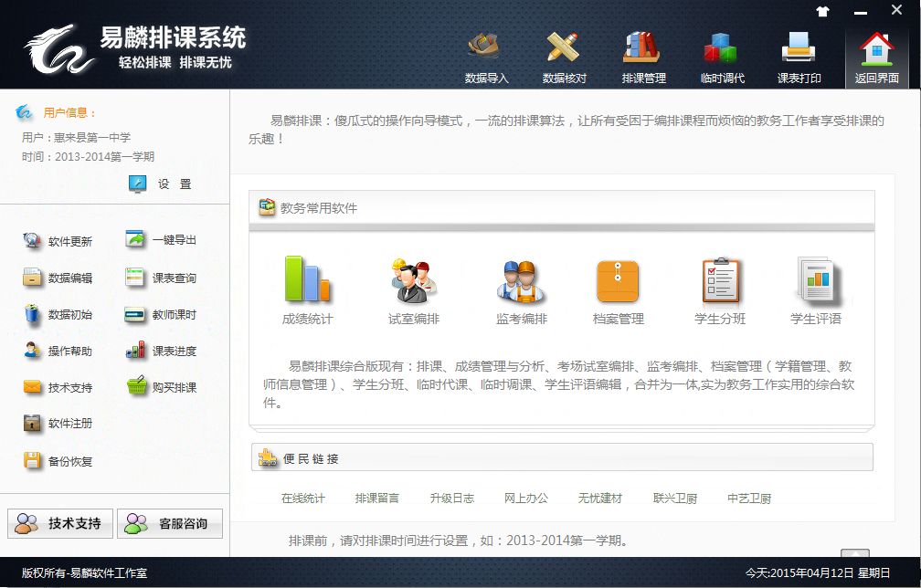Click the 客服咨询 customer service button

coord(170,524)
